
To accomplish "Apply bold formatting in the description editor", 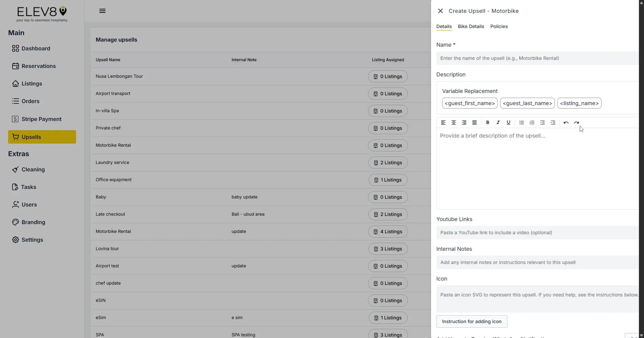I will [x=487, y=122].
